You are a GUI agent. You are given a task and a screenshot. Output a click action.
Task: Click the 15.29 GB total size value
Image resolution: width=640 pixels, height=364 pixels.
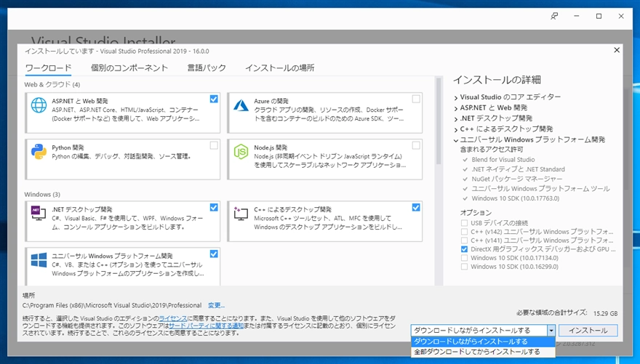point(605,313)
